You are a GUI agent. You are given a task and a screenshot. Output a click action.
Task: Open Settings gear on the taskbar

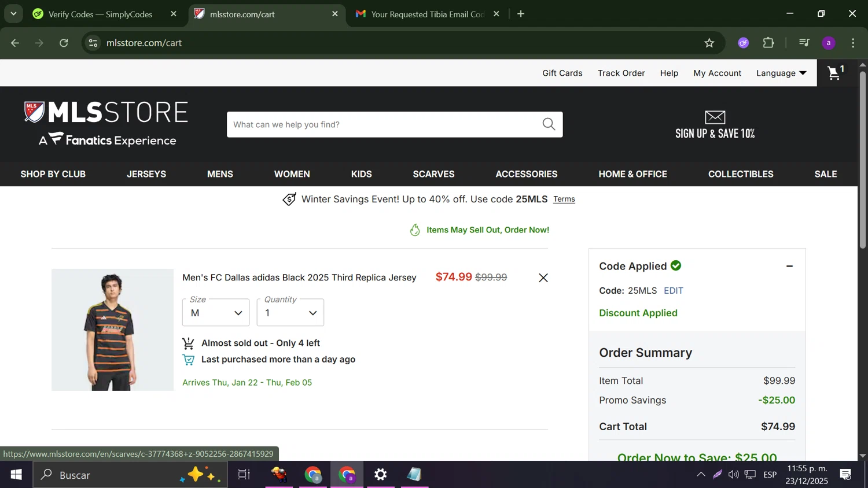[x=380, y=475]
